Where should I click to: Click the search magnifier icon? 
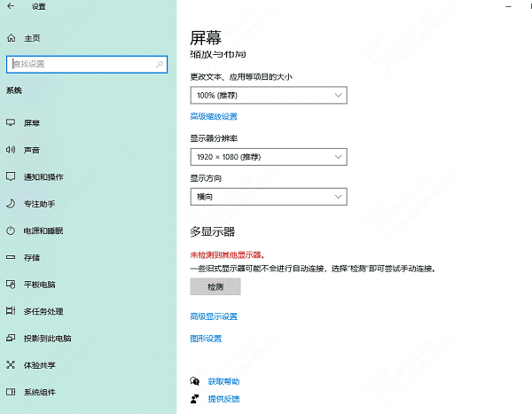(x=160, y=64)
